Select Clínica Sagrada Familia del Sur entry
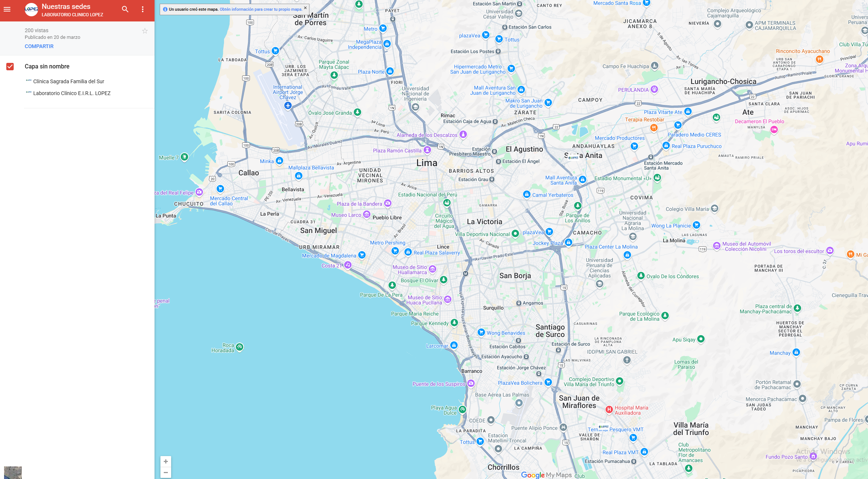868x479 pixels. point(68,81)
